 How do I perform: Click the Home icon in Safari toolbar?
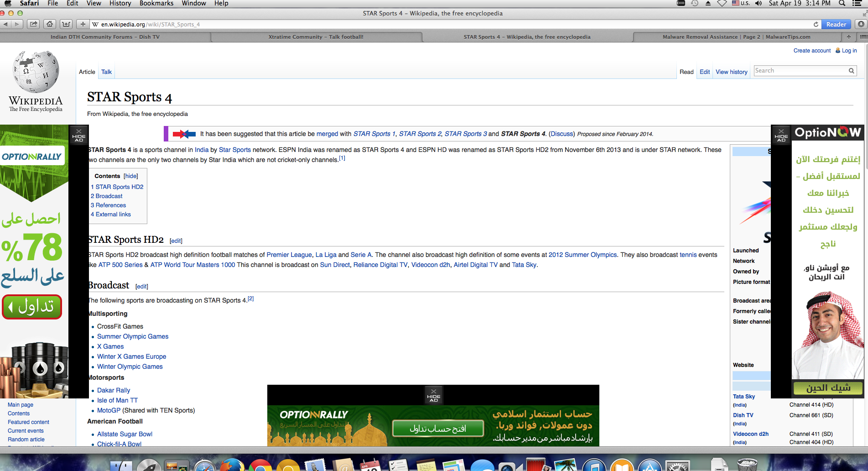click(50, 24)
